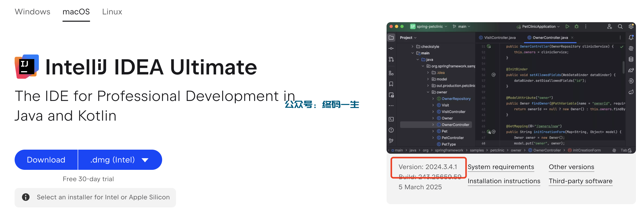Click the green inspection checkmark in editor
The image size is (644, 216).
click(x=622, y=47)
